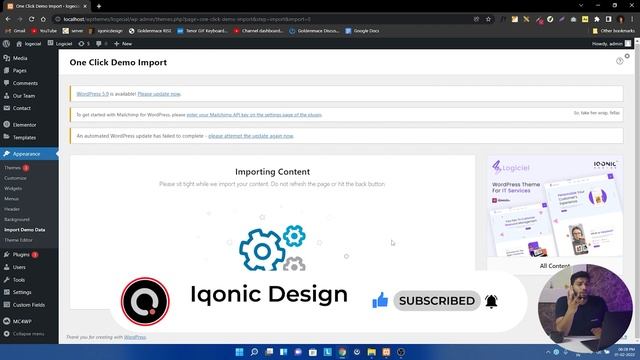Viewport: 640px width, 360px height.
Task: Click the help icon near page title
Action: (620, 61)
